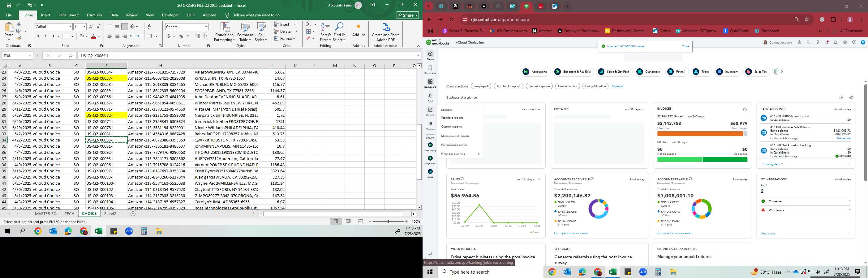The width and height of the screenshot is (868, 278).
Task: Click the AutoSum sigma icon
Action: click(x=308, y=24)
